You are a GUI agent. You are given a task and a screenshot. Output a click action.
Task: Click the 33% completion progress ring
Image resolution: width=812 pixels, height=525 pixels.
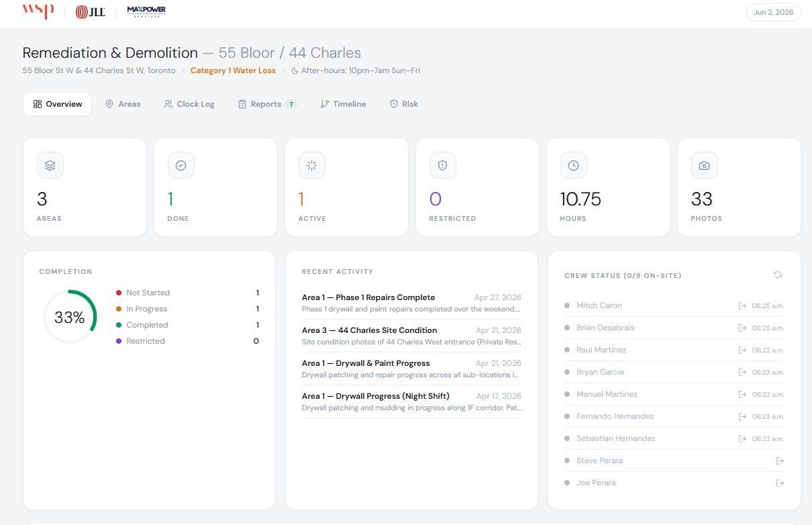pos(70,317)
